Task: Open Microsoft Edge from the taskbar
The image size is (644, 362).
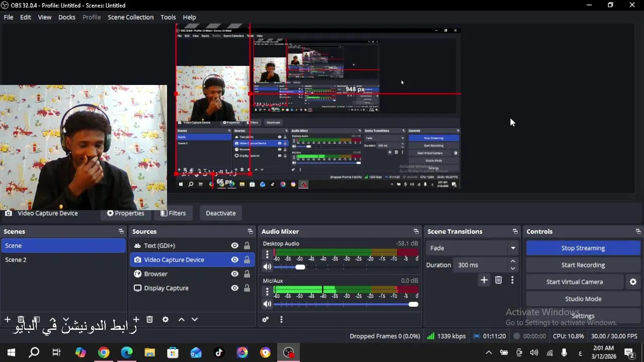Action: pyautogui.click(x=127, y=353)
